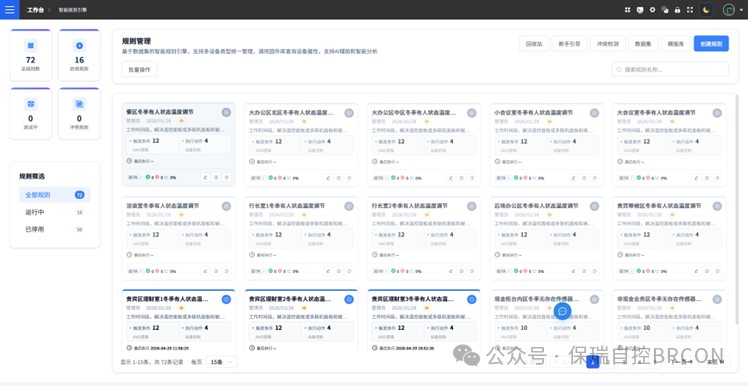Click the fullscreen icon in top bar

tap(690, 10)
